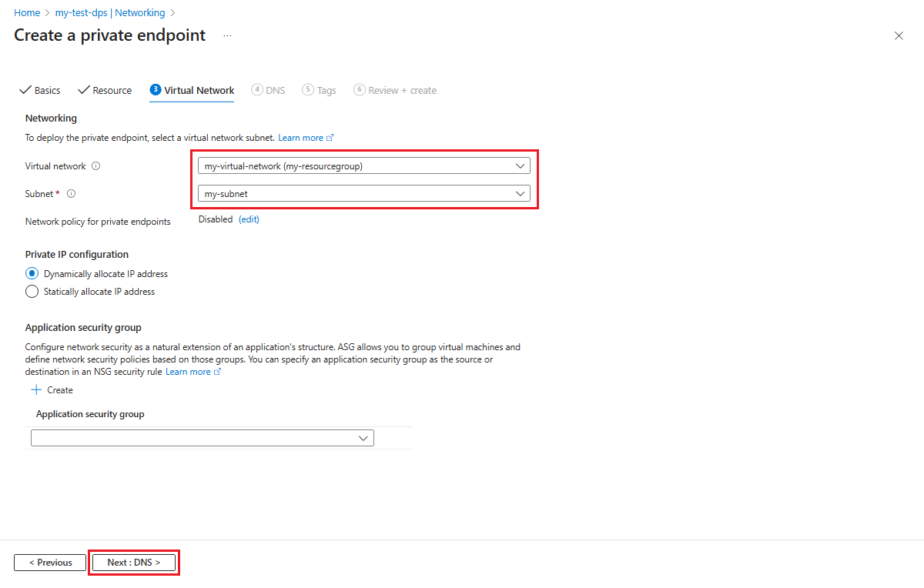
Task: Switch to the Resource tab
Action: click(112, 90)
